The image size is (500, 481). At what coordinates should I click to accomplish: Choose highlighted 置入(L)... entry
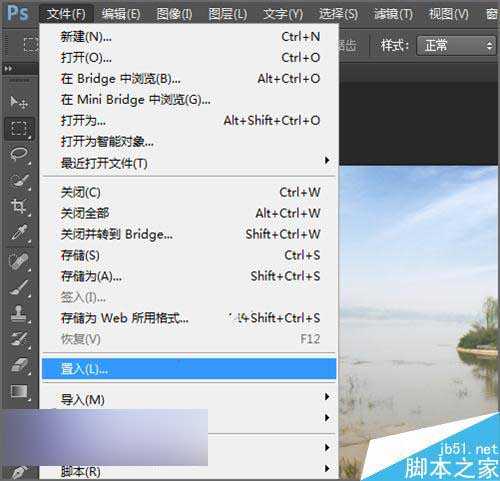(189, 369)
